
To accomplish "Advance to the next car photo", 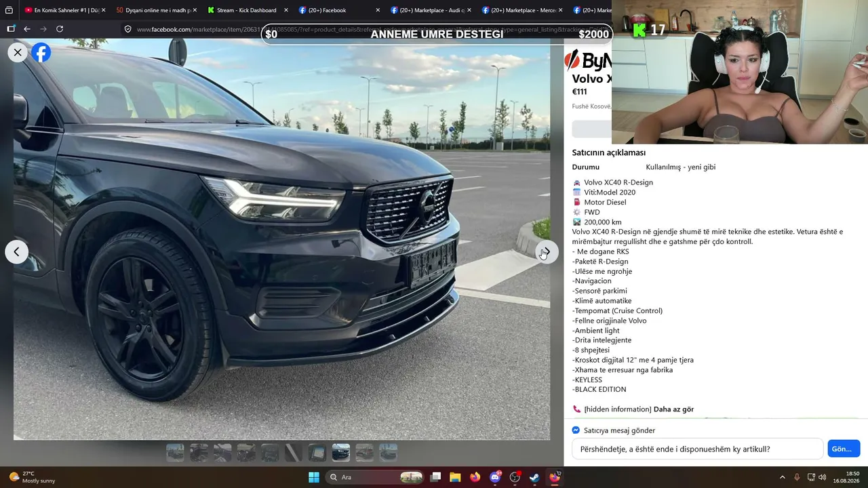I will point(547,252).
